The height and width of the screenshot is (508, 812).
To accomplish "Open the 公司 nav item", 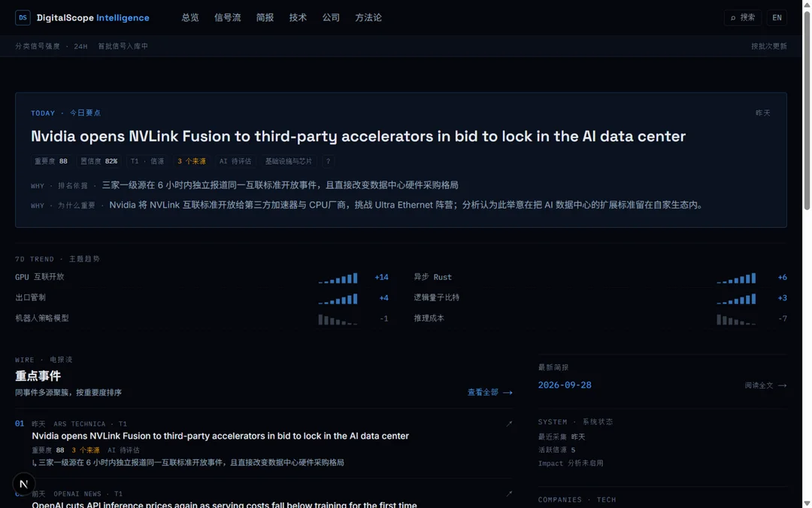I will click(x=331, y=17).
